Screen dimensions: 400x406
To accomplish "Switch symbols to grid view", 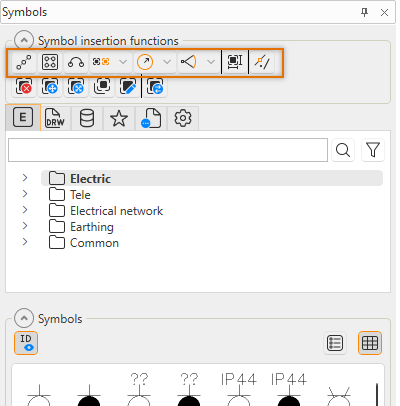I will tap(370, 343).
